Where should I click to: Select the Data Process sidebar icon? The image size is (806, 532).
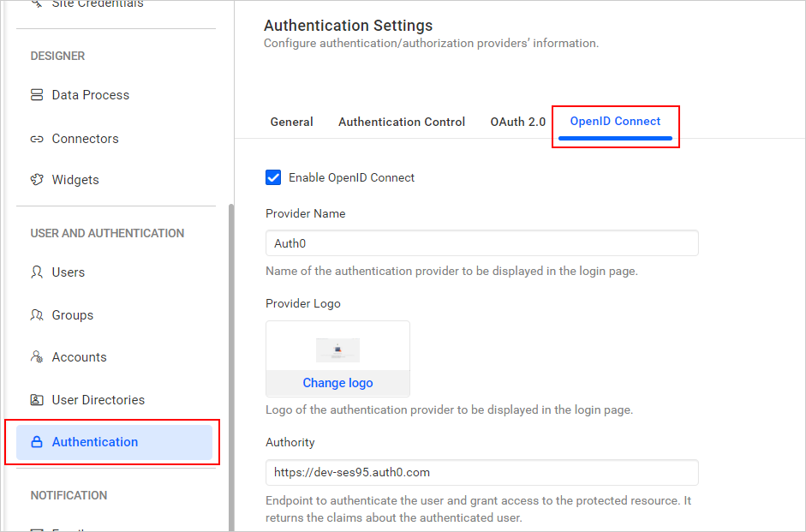(x=35, y=94)
